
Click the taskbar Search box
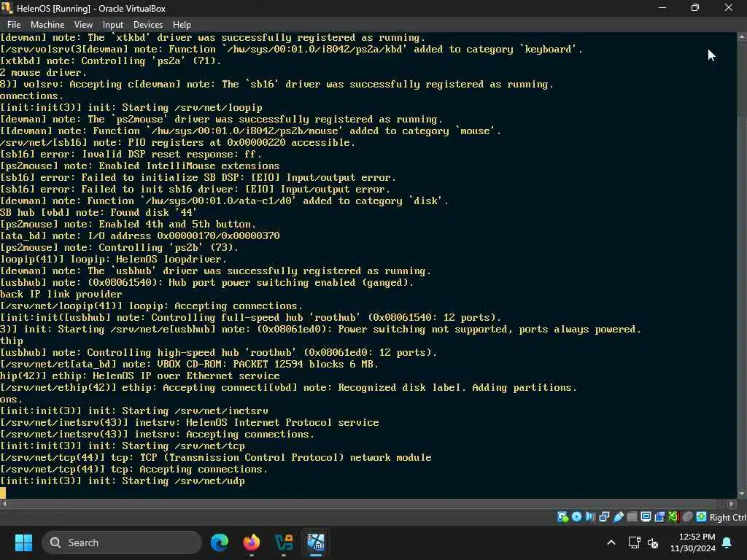click(x=122, y=542)
